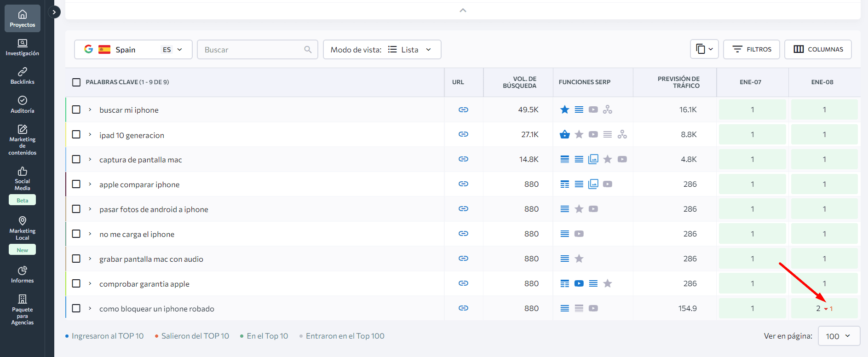Expand comprobar garantia apple row
The width and height of the screenshot is (868, 357).
point(90,283)
